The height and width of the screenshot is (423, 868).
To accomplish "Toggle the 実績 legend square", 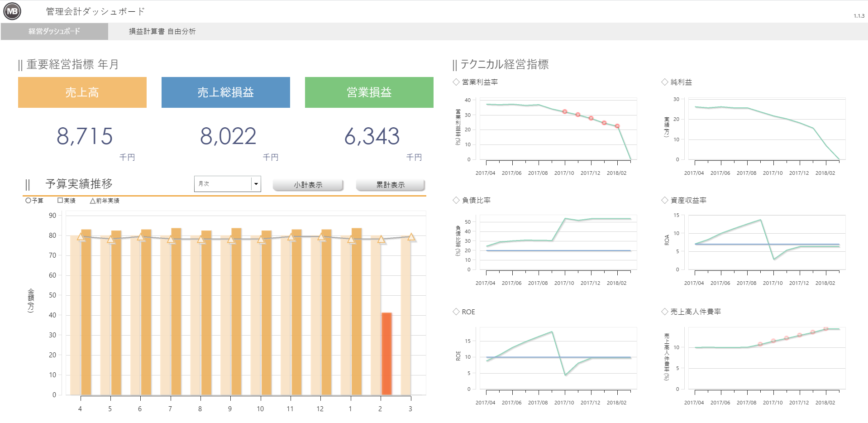I will (60, 201).
